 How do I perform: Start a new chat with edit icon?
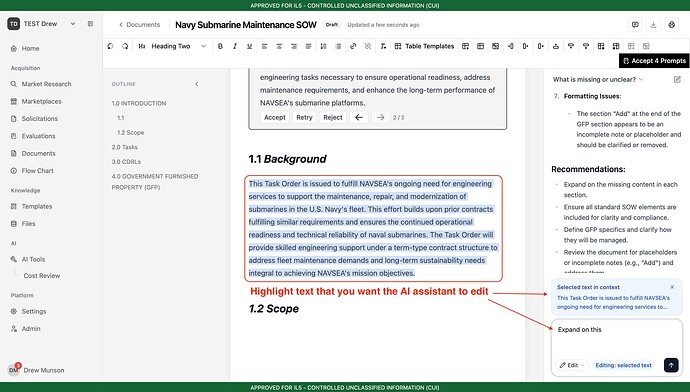click(677, 79)
